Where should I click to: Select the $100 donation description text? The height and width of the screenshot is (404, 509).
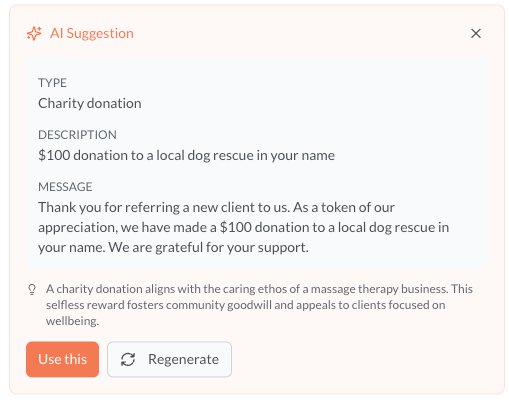pyautogui.click(x=186, y=155)
